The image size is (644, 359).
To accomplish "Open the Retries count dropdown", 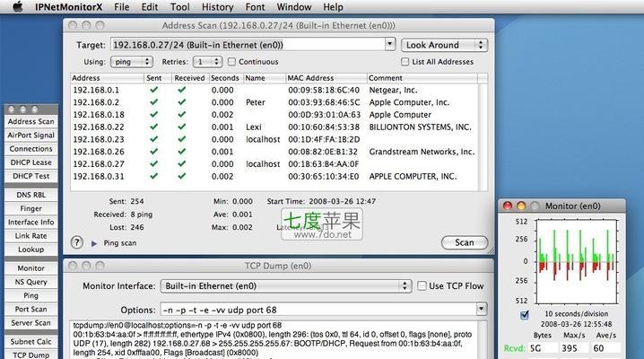I will 207,62.
